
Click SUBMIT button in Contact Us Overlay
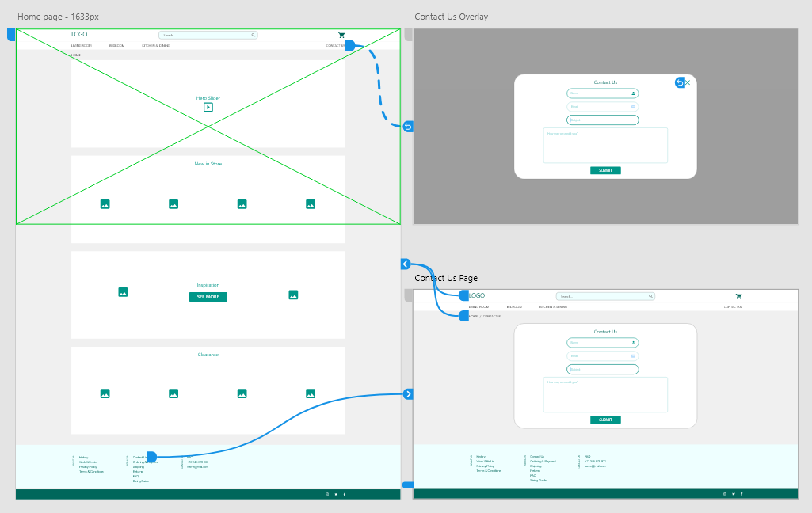(605, 170)
